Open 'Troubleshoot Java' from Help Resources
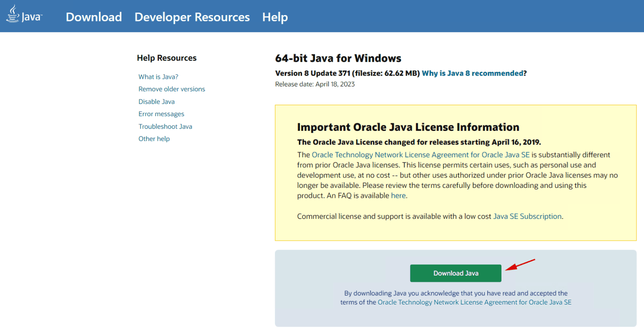The width and height of the screenshot is (644, 333). 165,126
